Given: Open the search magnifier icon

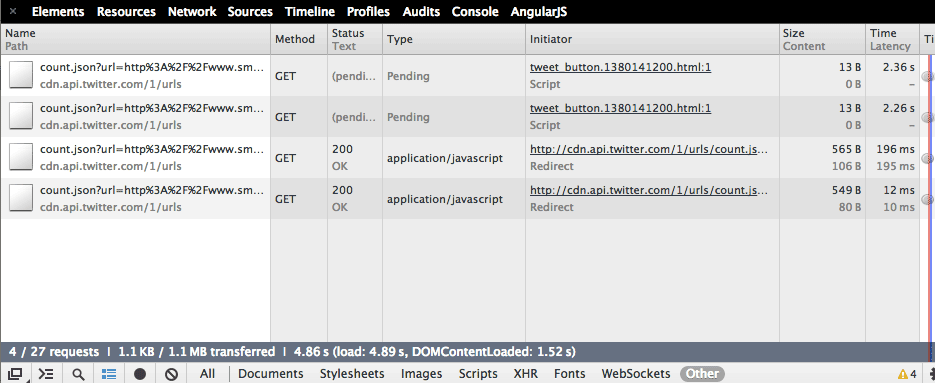Looking at the screenshot, I should [78, 374].
